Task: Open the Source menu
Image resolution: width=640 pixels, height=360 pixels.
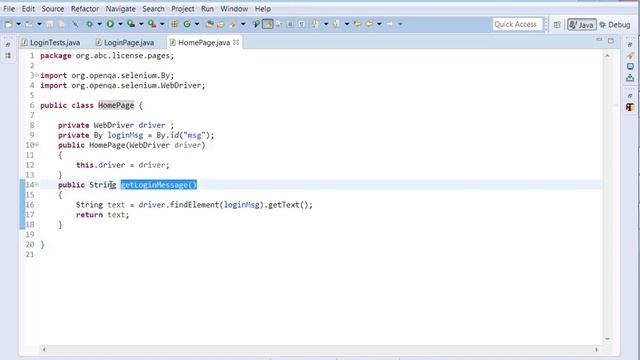Action: pyautogui.click(x=53, y=9)
